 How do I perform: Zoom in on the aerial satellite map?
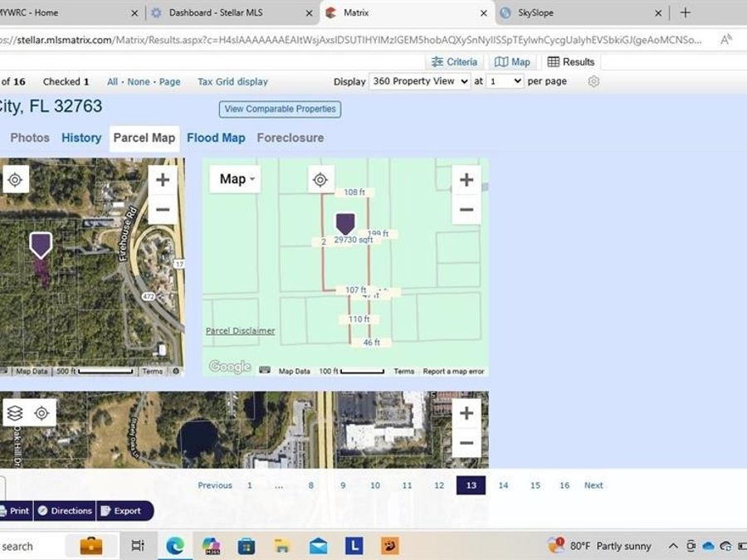coord(163,180)
